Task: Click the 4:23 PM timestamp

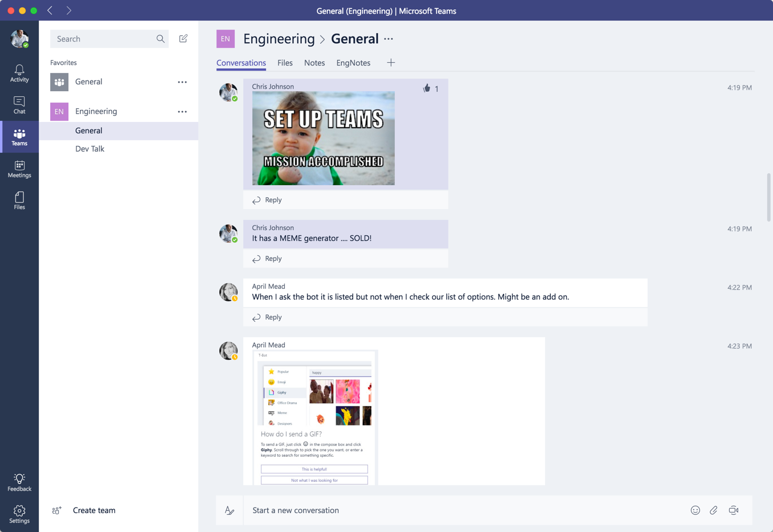Action: (739, 346)
